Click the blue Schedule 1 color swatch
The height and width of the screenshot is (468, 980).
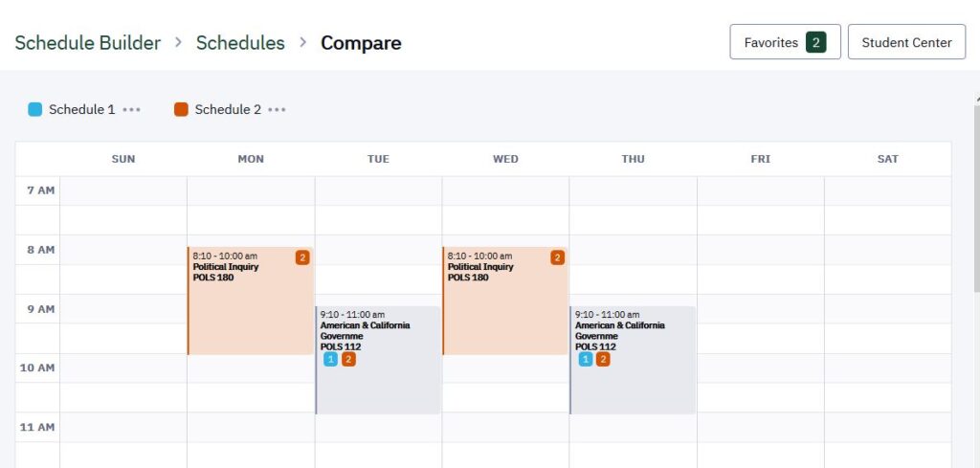tap(35, 110)
